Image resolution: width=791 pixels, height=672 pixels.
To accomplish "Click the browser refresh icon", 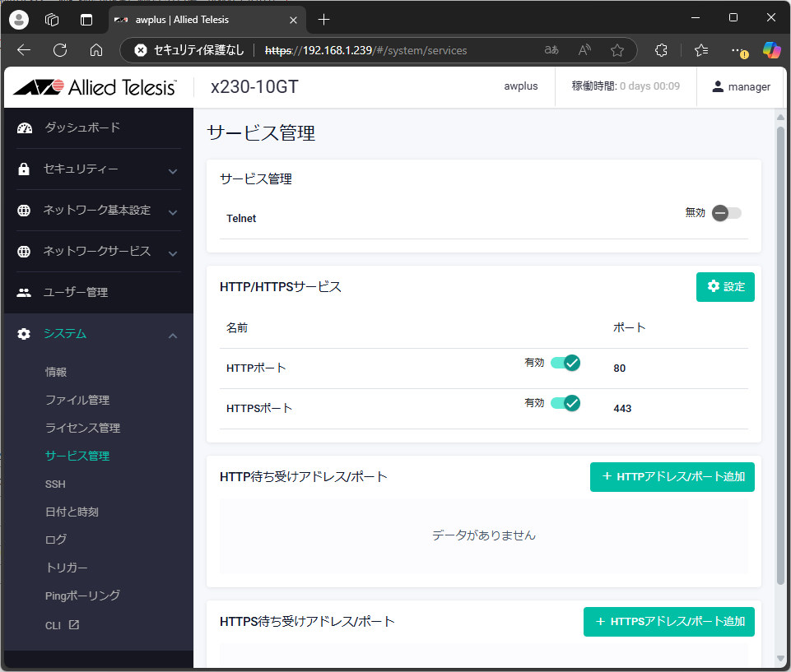I will 60,50.
